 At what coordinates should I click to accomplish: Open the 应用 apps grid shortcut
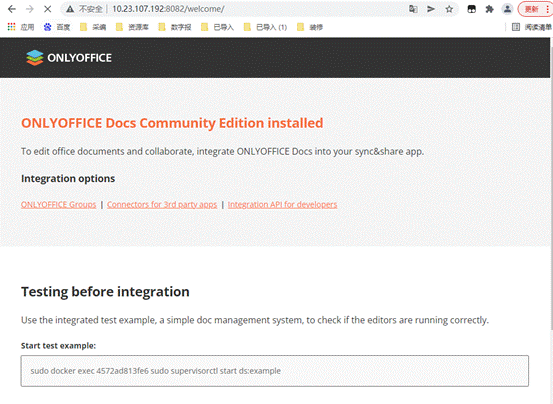[x=21, y=27]
